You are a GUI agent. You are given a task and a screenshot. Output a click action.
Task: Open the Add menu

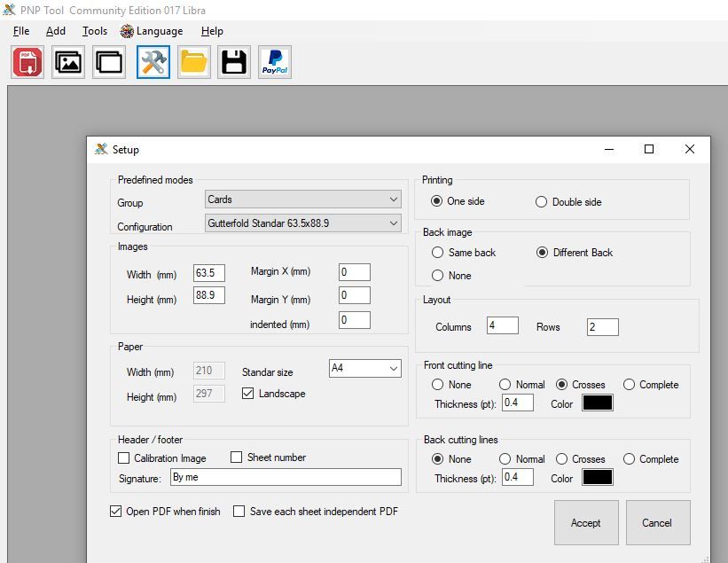tap(56, 31)
